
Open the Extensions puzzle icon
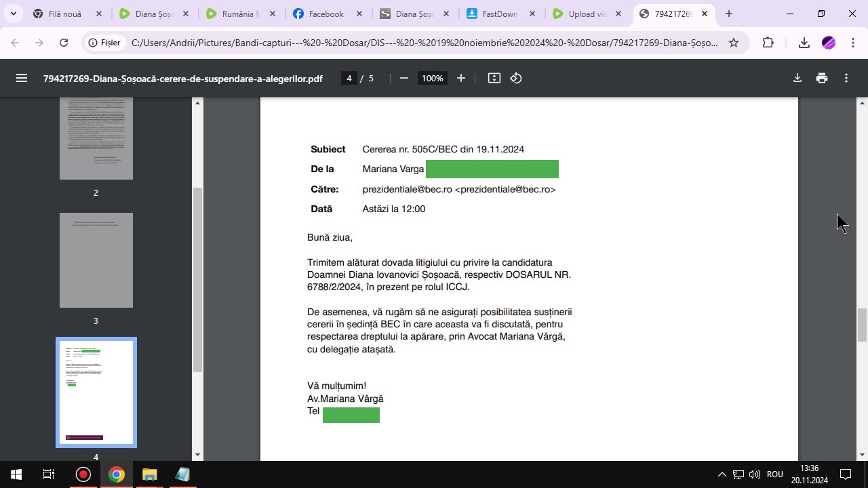coord(768,43)
